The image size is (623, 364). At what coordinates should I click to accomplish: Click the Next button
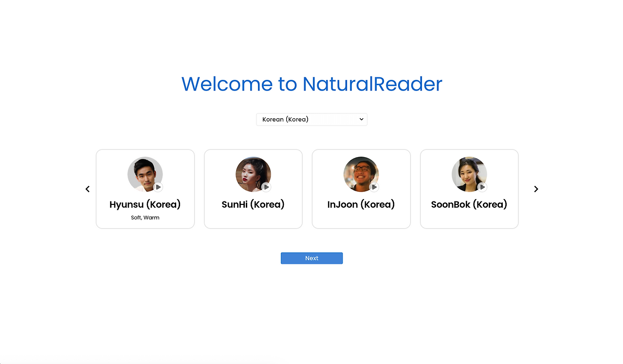point(311,258)
